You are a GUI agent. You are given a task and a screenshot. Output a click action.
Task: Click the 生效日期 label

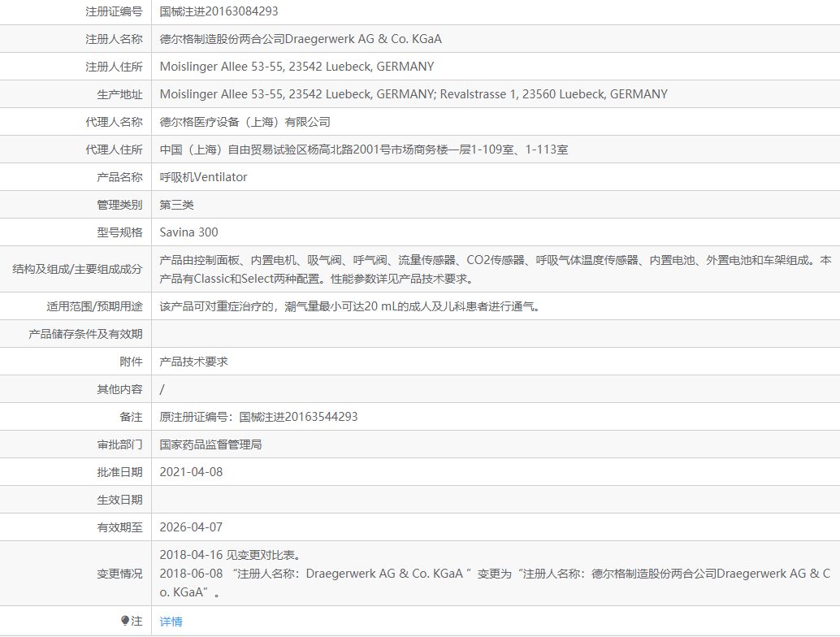[x=120, y=500]
